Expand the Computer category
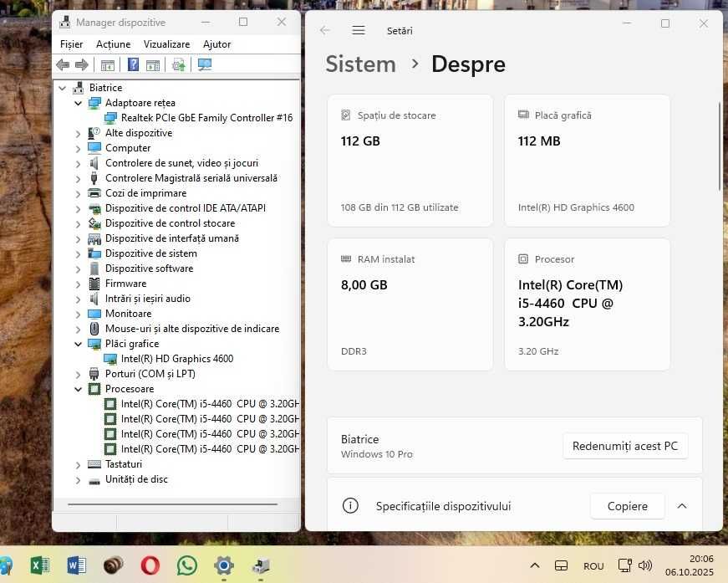This screenshot has width=728, height=583. pos(78,148)
